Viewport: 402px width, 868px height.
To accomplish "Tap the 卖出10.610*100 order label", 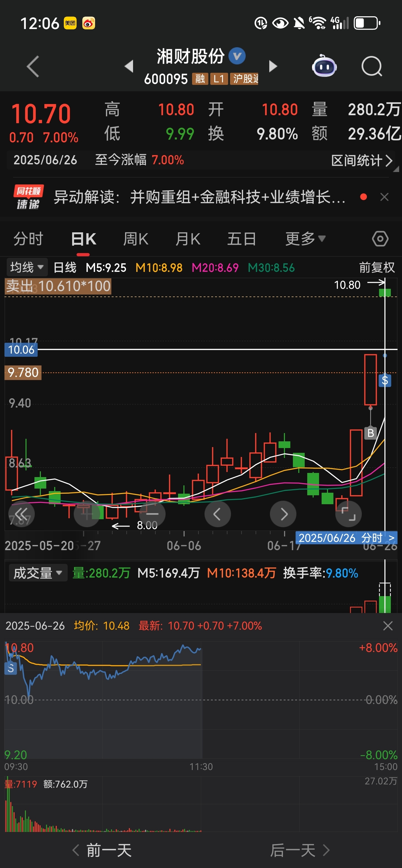I will pyautogui.click(x=58, y=286).
